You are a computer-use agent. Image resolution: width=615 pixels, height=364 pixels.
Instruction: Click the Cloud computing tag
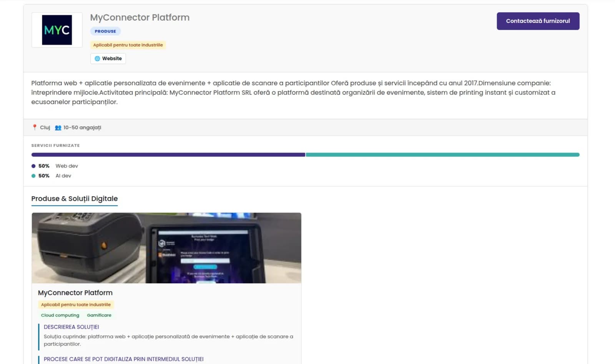pos(60,315)
